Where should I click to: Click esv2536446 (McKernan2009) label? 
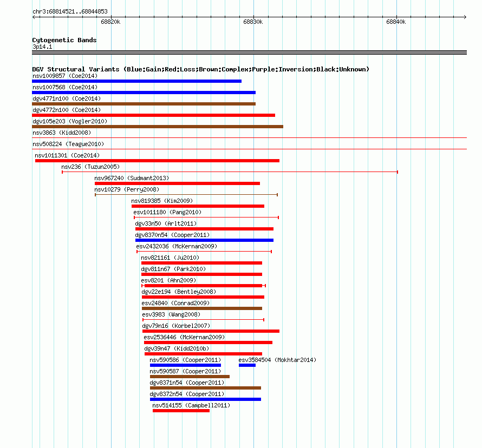pyautogui.click(x=184, y=337)
